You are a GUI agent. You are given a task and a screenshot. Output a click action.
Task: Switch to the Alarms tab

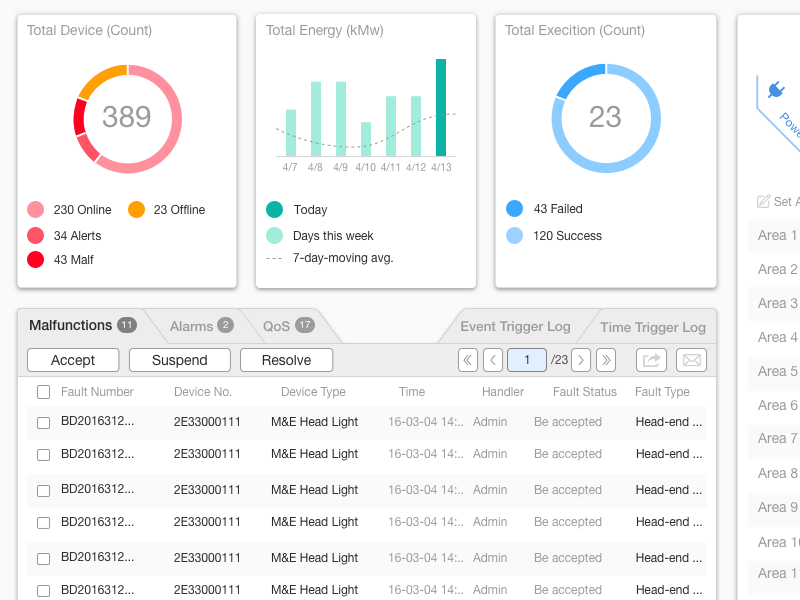(x=202, y=326)
